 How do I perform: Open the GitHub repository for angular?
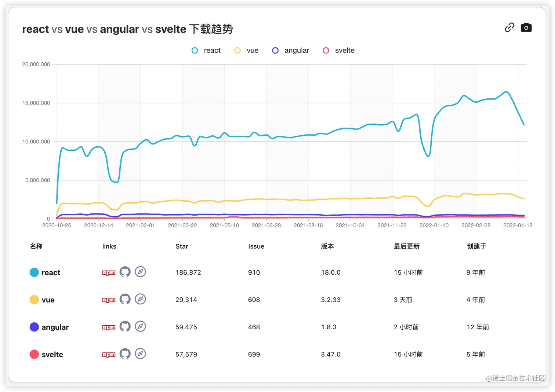pyautogui.click(x=125, y=326)
